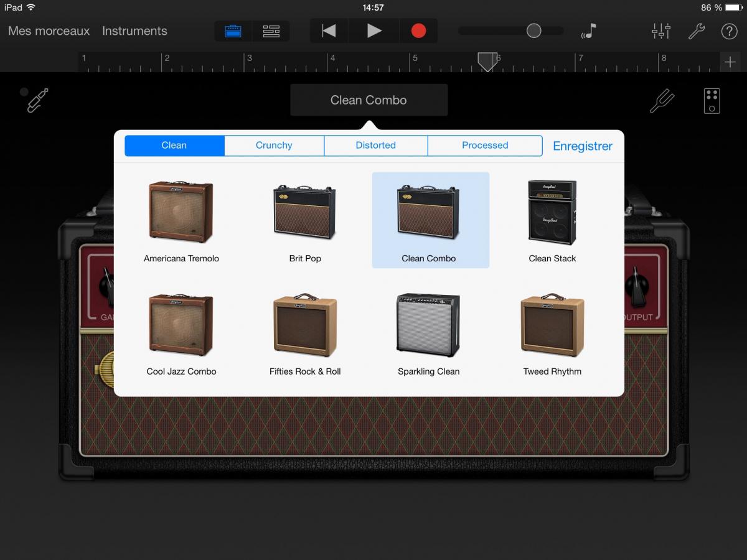The height and width of the screenshot is (560, 747).
Task: Switch to the Processed tab
Action: point(485,146)
